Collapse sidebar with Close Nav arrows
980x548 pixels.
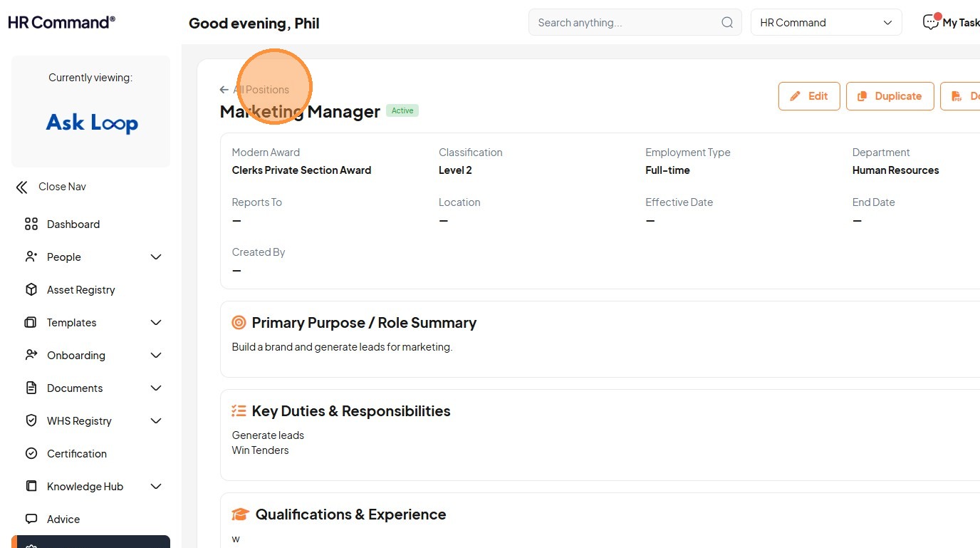point(22,187)
